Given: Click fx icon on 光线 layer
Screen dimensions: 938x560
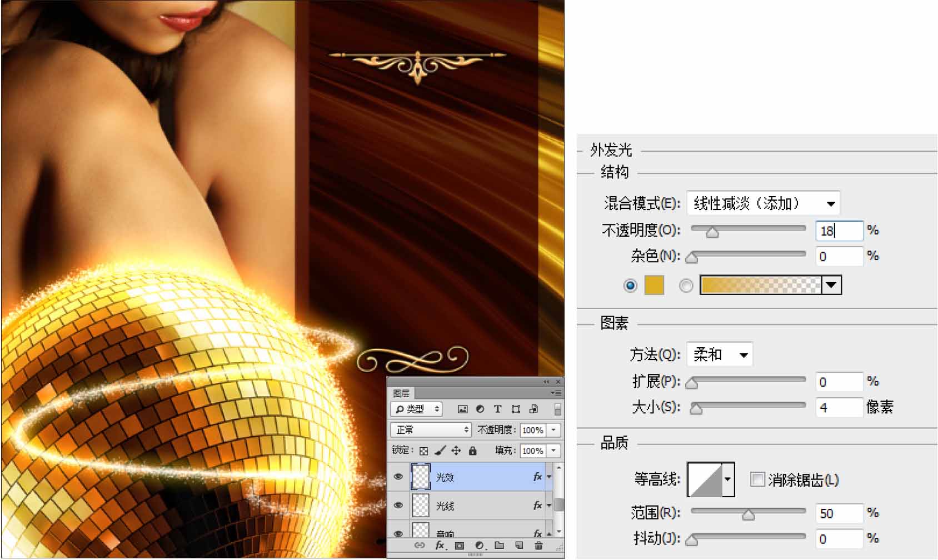Looking at the screenshot, I should click(537, 506).
